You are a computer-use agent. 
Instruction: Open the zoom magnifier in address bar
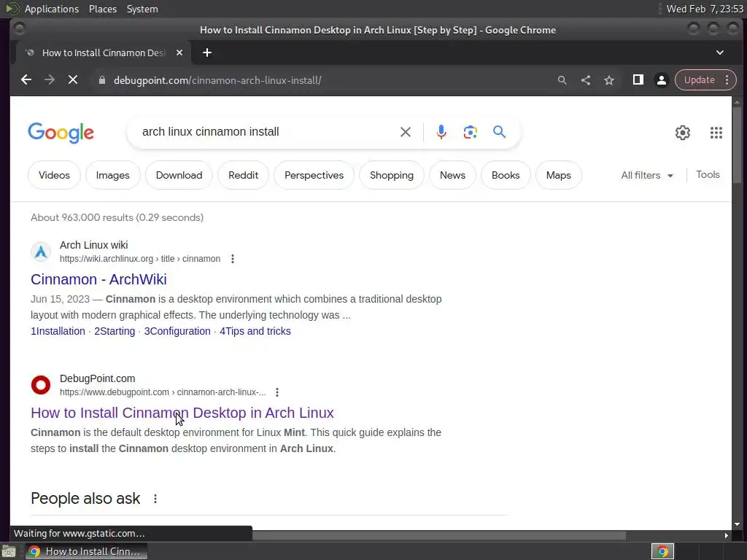[562, 80]
